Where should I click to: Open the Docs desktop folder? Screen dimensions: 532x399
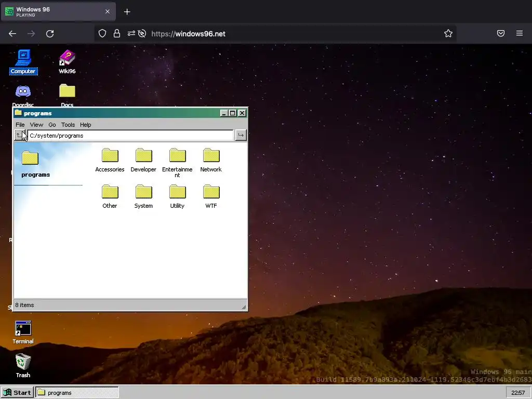(x=67, y=96)
